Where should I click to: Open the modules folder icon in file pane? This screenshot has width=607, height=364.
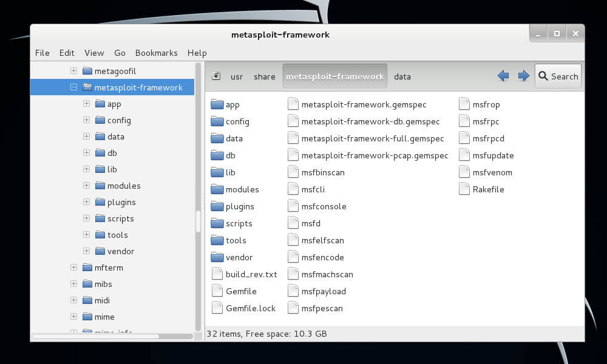coord(217,189)
